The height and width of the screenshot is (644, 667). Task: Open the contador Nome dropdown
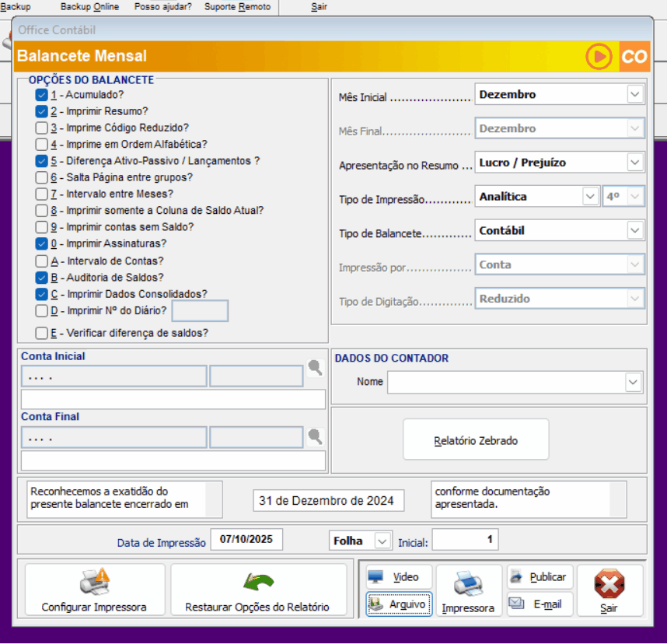[x=634, y=383]
